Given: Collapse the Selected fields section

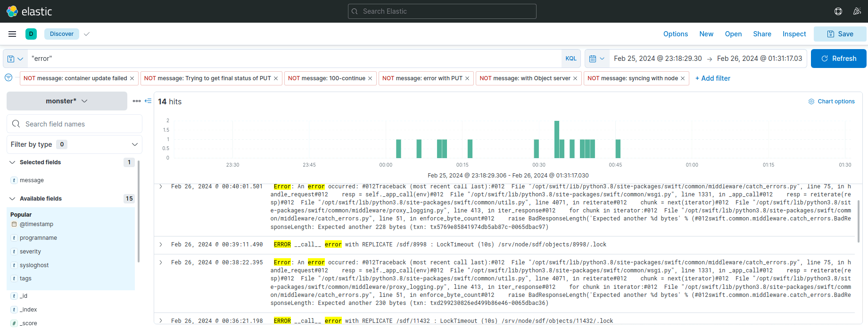Looking at the screenshot, I should point(12,162).
